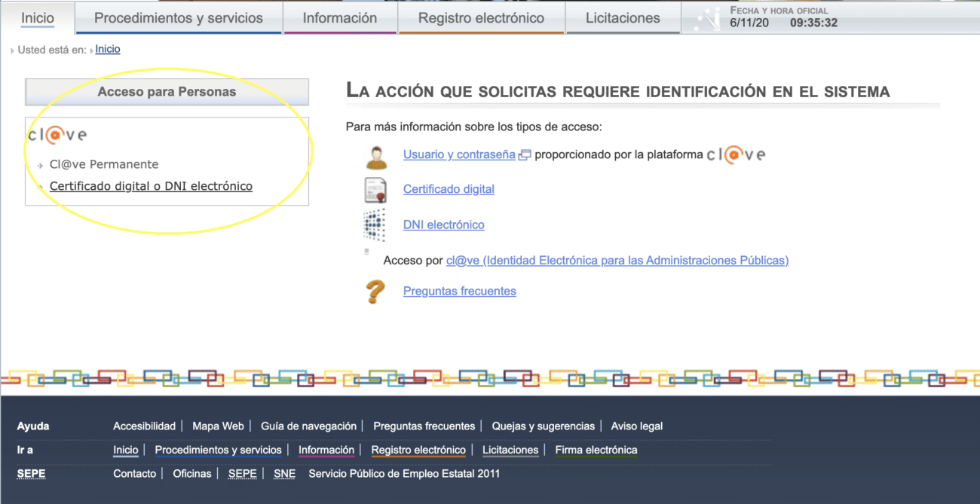Screen dimensions: 980x504
Task: Click the external window icon after Usuario y contraseña
Action: pyautogui.click(x=525, y=154)
